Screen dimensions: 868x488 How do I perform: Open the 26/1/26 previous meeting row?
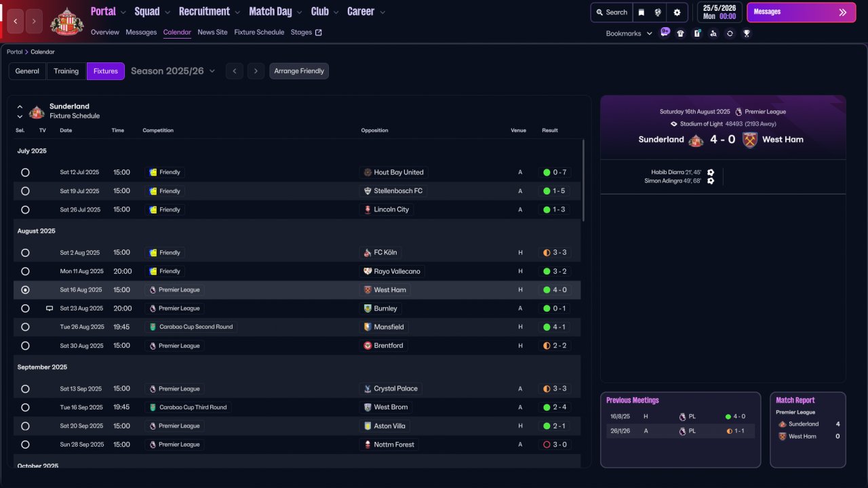click(680, 431)
